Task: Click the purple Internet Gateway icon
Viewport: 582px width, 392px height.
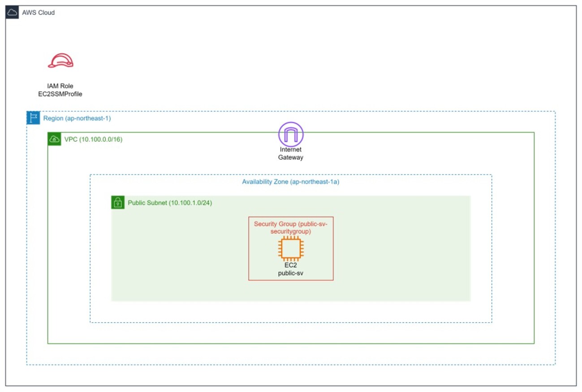Action: click(291, 134)
